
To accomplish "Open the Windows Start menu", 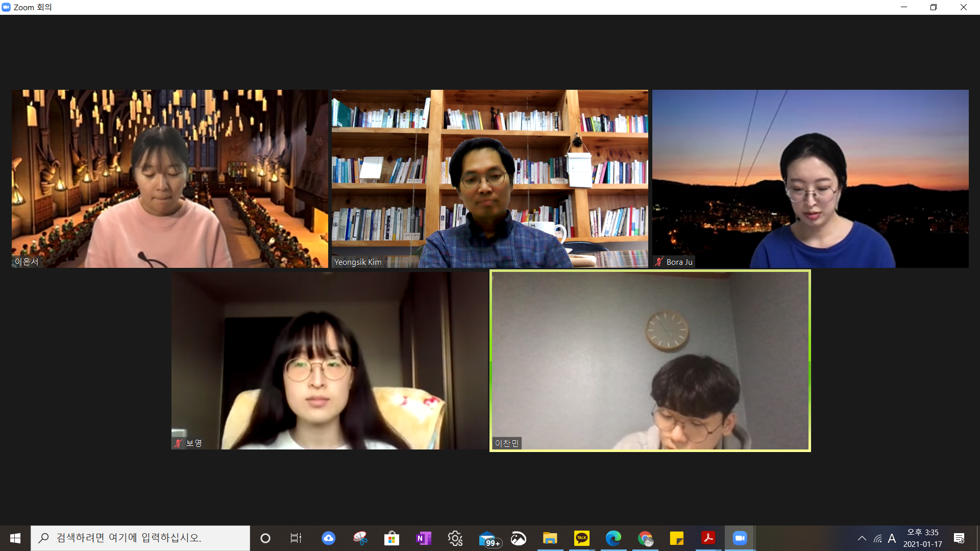I will click(15, 538).
